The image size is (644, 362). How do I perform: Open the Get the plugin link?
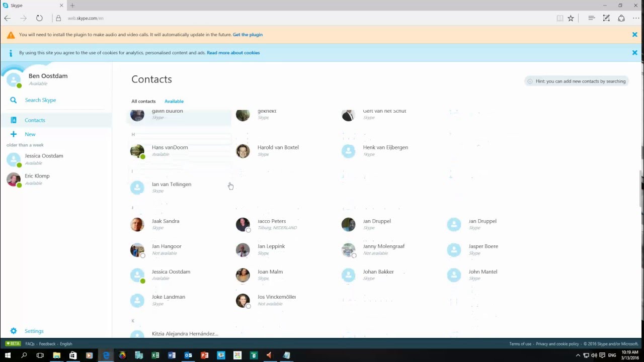coord(248,35)
